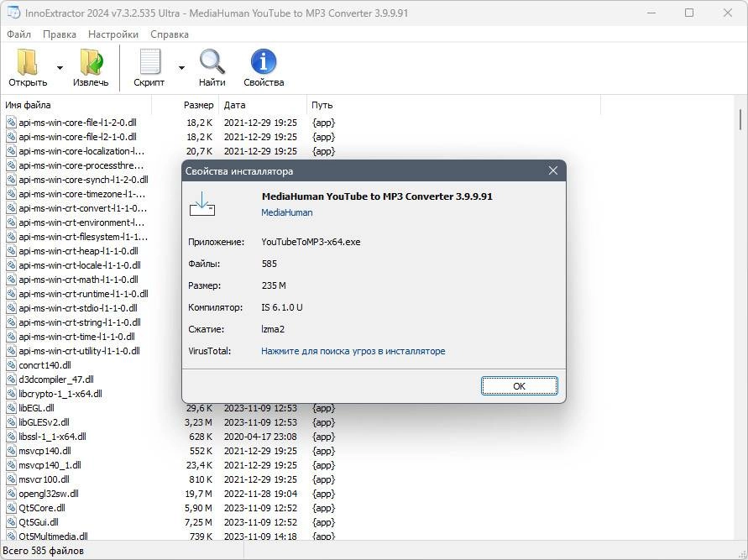Open the Файл menu

click(19, 34)
